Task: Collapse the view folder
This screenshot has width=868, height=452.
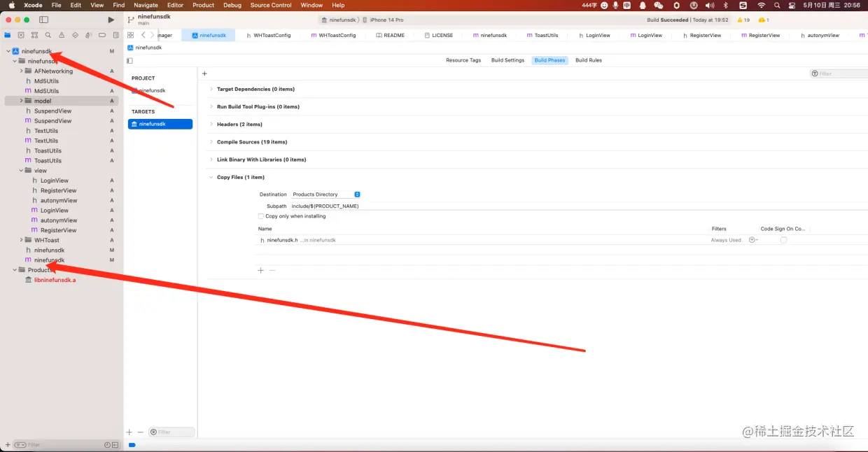Action: pos(21,171)
